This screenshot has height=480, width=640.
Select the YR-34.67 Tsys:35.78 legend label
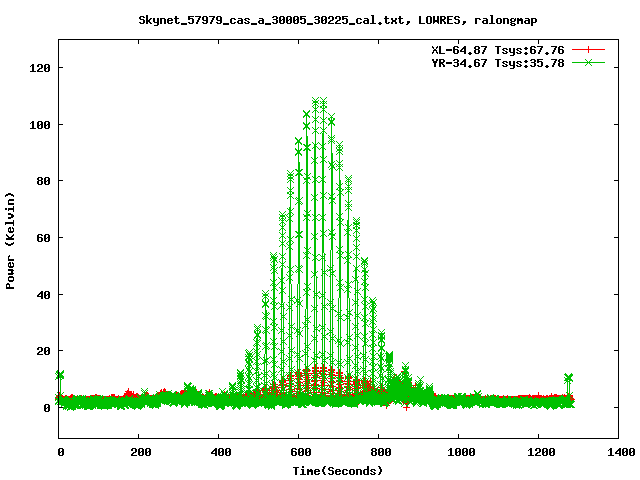(498, 63)
